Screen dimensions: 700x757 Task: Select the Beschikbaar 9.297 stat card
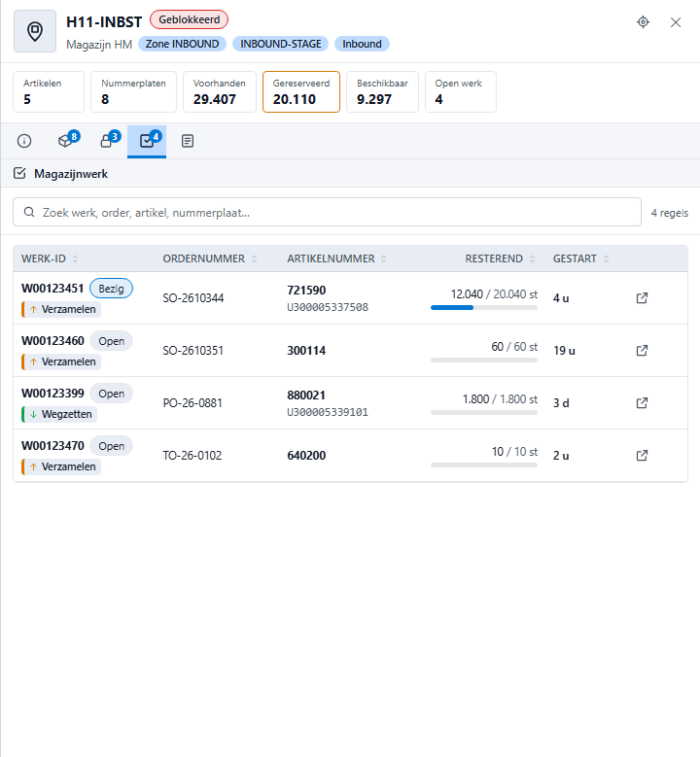click(x=383, y=91)
